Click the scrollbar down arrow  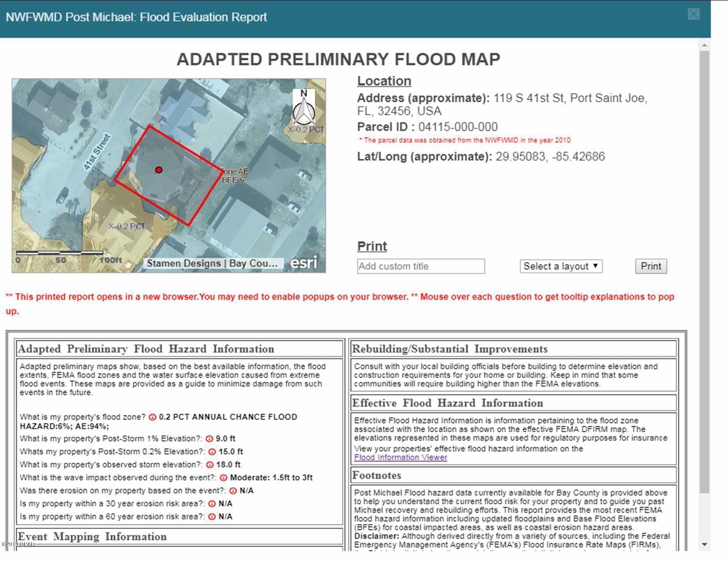tap(704, 544)
